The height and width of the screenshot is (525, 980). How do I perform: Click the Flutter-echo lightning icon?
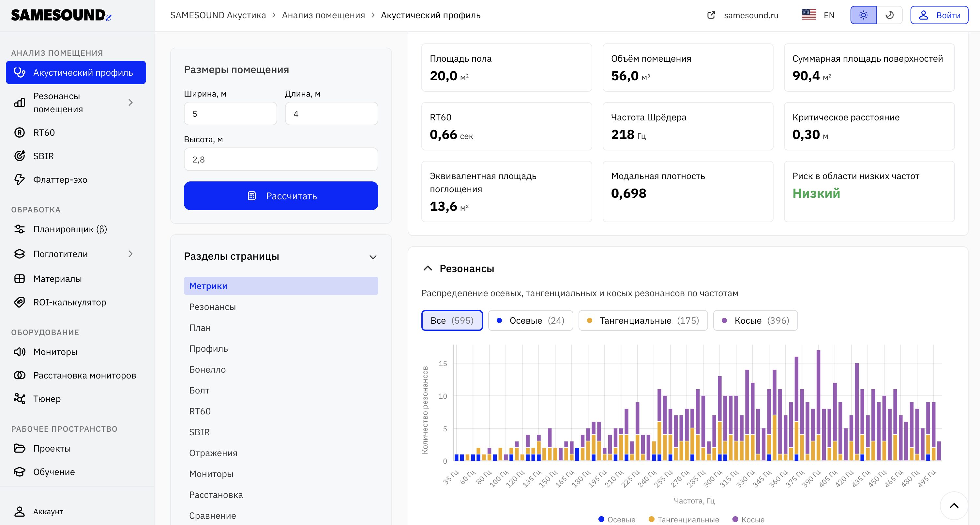coord(19,179)
